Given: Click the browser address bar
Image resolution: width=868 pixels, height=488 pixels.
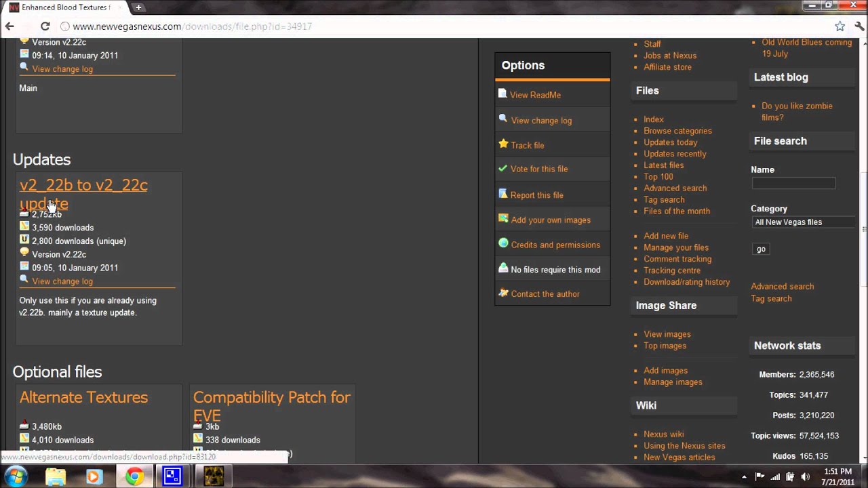Looking at the screenshot, I should tap(407, 26).
